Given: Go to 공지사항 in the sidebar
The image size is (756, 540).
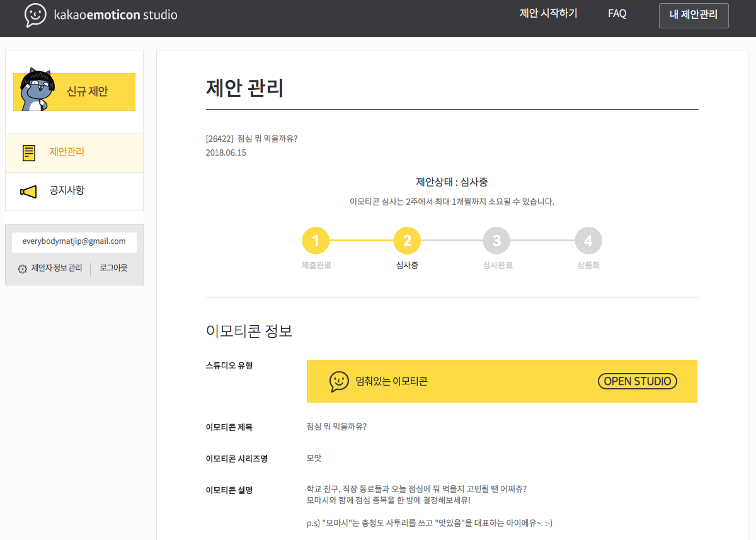Looking at the screenshot, I should [x=67, y=190].
